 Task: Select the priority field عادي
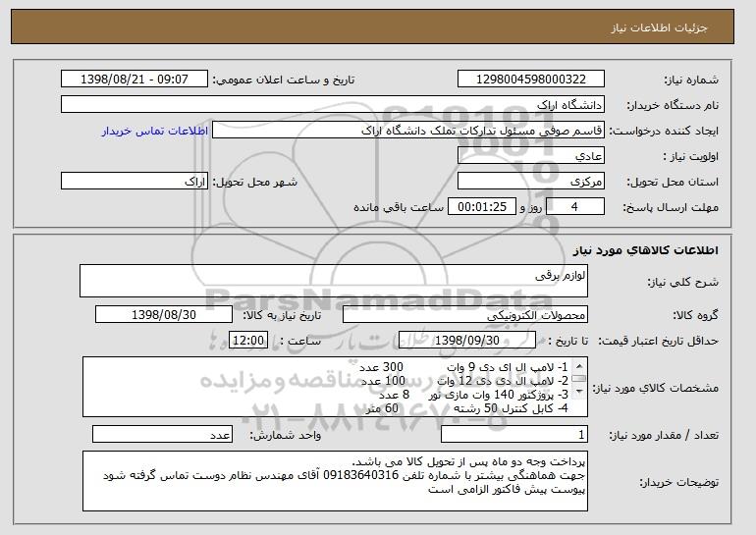click(531, 156)
